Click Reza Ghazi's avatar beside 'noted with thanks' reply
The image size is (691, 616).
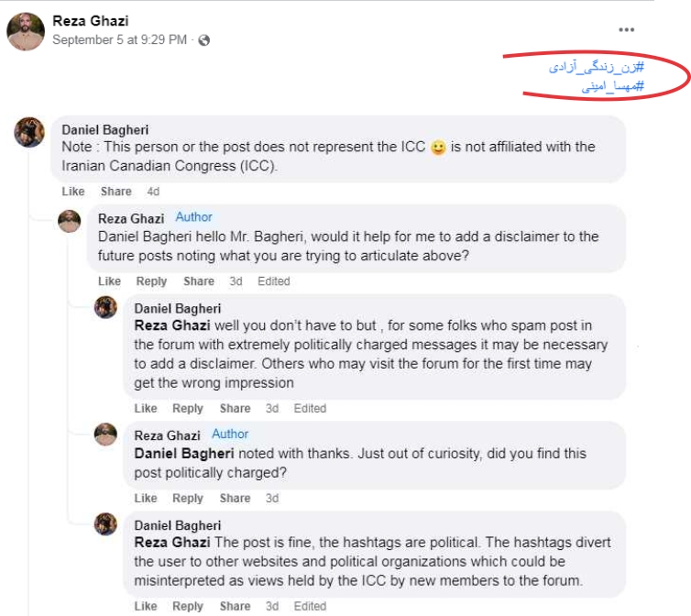coord(106,434)
